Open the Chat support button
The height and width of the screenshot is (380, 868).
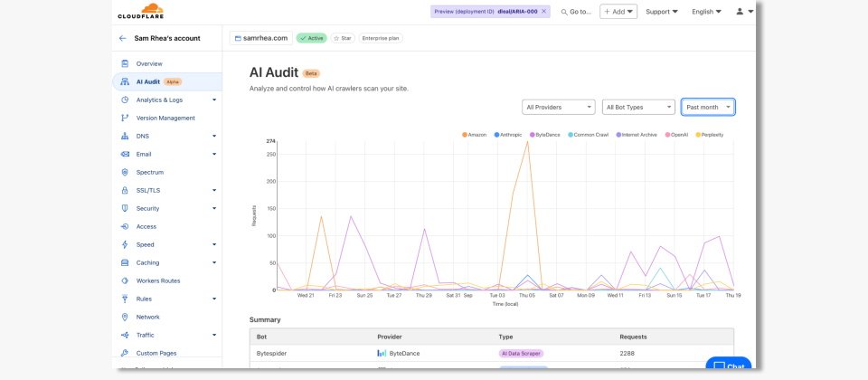click(728, 366)
